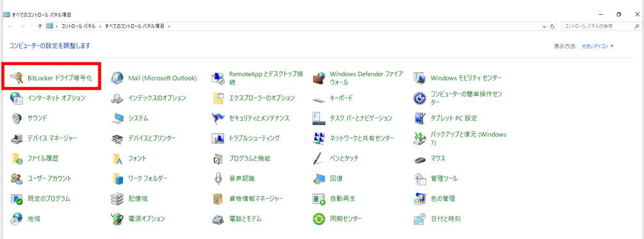The width and height of the screenshot is (644, 239).
Task: Open the タブレット PC 設定 icon
Action: point(420,118)
